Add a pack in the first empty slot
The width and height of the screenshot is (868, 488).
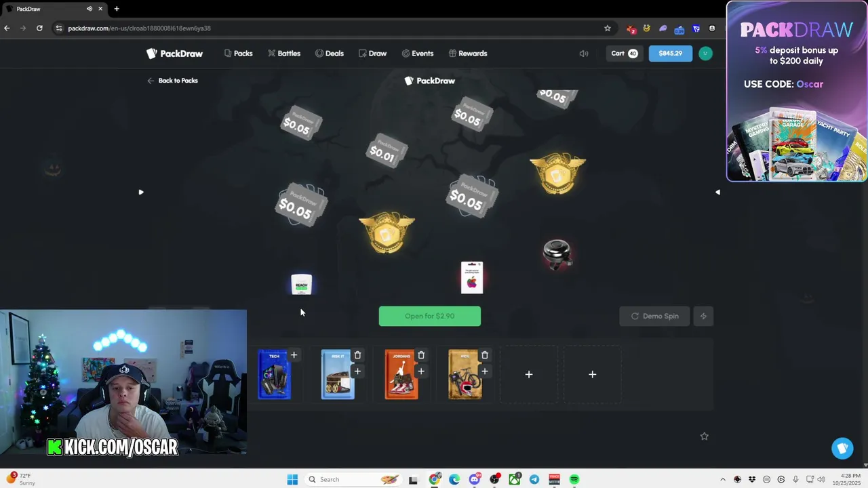[x=529, y=374]
